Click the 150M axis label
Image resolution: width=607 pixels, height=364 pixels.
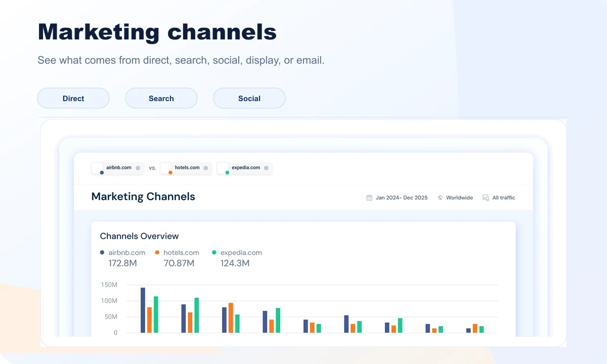(109, 285)
